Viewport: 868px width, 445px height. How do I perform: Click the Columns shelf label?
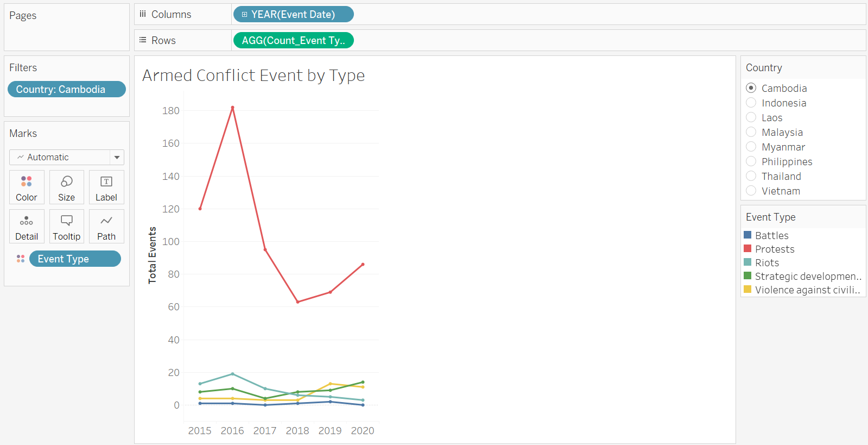pyautogui.click(x=170, y=15)
